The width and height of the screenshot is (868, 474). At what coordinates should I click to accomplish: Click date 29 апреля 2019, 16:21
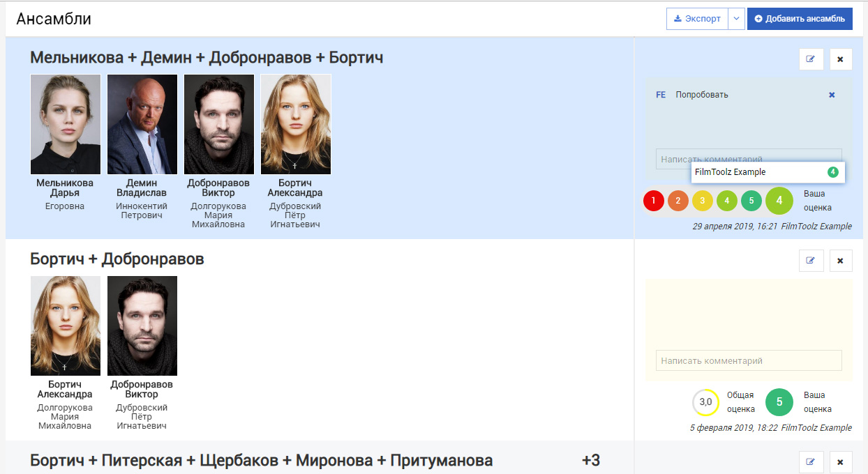pyautogui.click(x=735, y=227)
